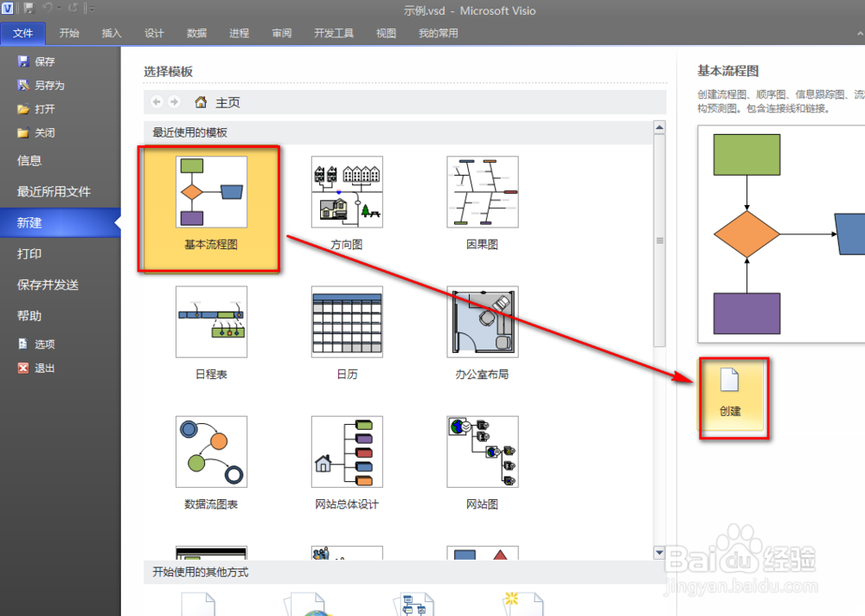Switch to the 视图 ribbon tab
This screenshot has width=865, height=616.
pos(386,33)
